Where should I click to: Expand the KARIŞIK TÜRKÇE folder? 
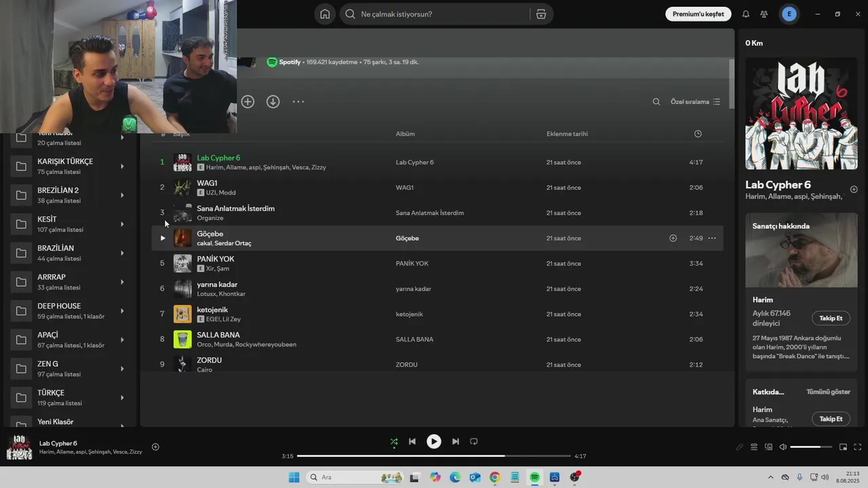click(122, 166)
